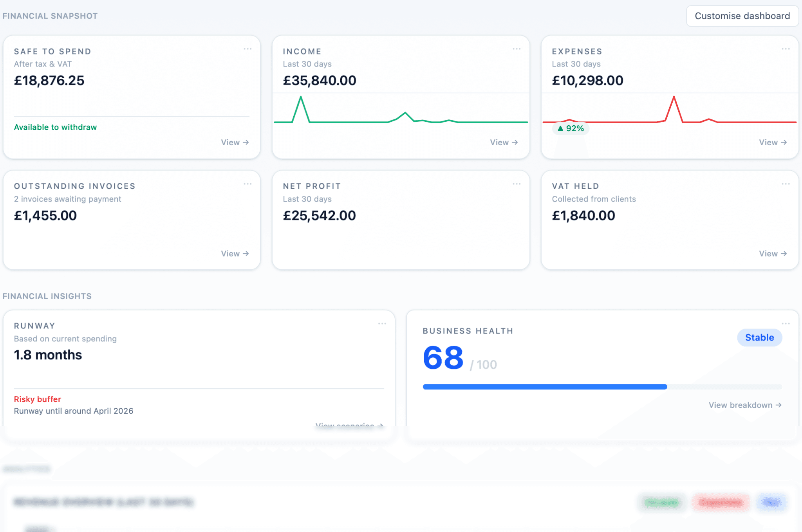
Task: Click the Stable status badge
Action: point(759,337)
